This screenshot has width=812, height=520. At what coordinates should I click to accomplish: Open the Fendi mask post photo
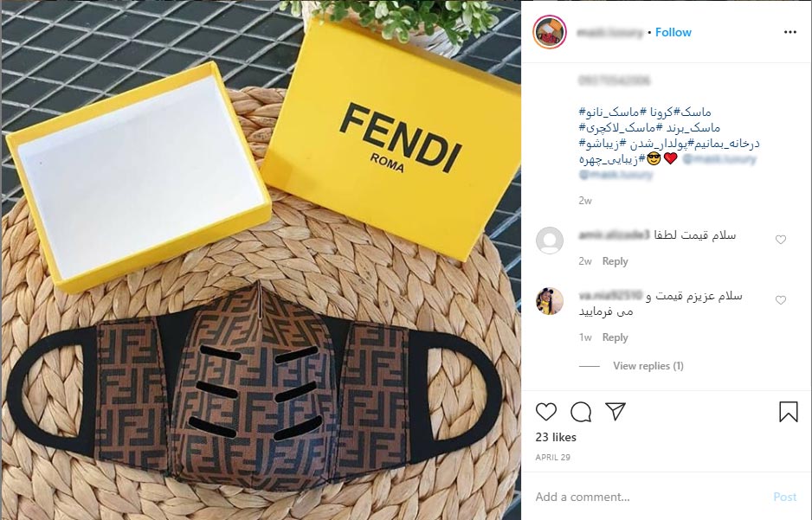(261, 260)
